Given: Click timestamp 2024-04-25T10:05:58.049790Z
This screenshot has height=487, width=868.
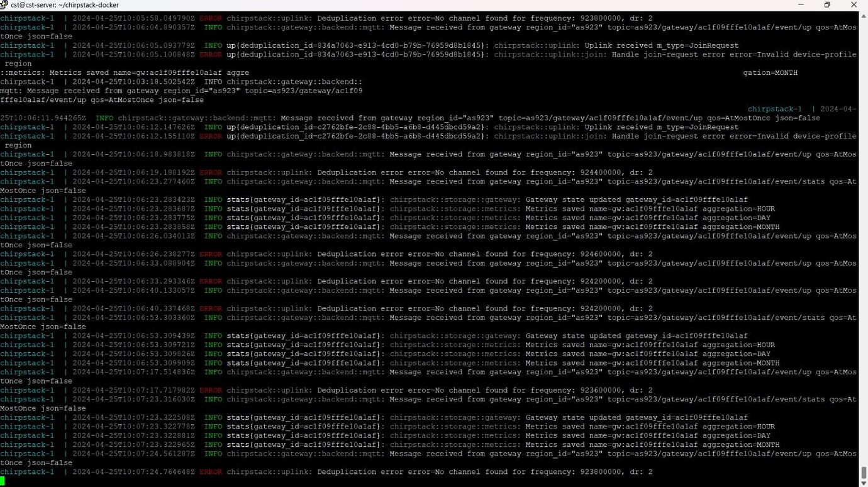Looking at the screenshot, I should (x=133, y=18).
